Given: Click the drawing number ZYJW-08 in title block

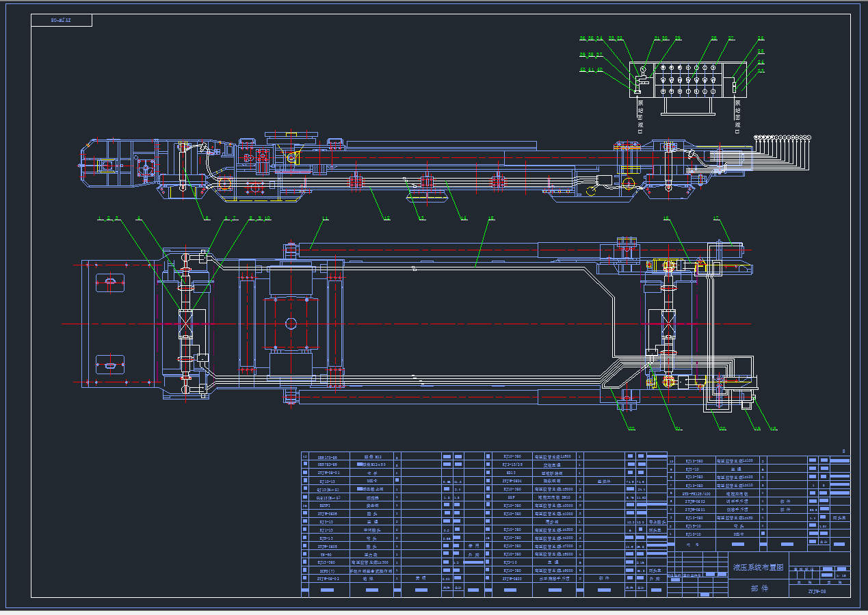Looking at the screenshot, I should click(x=817, y=591).
